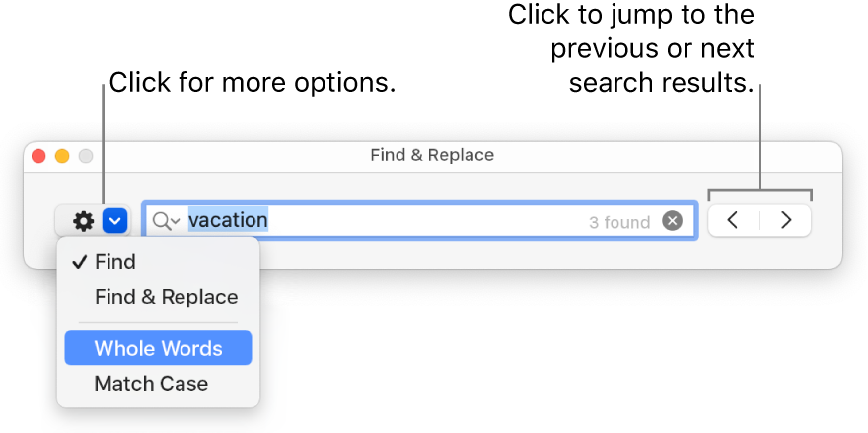Click the Find & Replace title bar

(x=432, y=155)
